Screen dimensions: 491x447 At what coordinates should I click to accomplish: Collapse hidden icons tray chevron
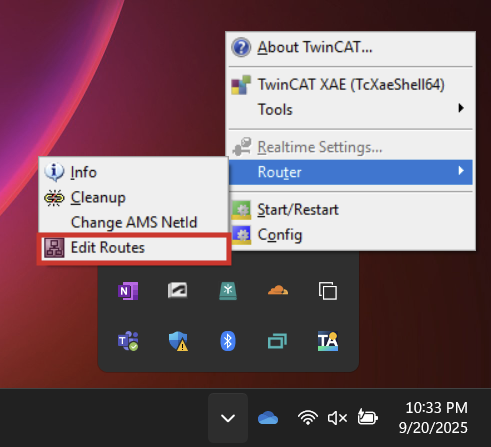(228, 418)
